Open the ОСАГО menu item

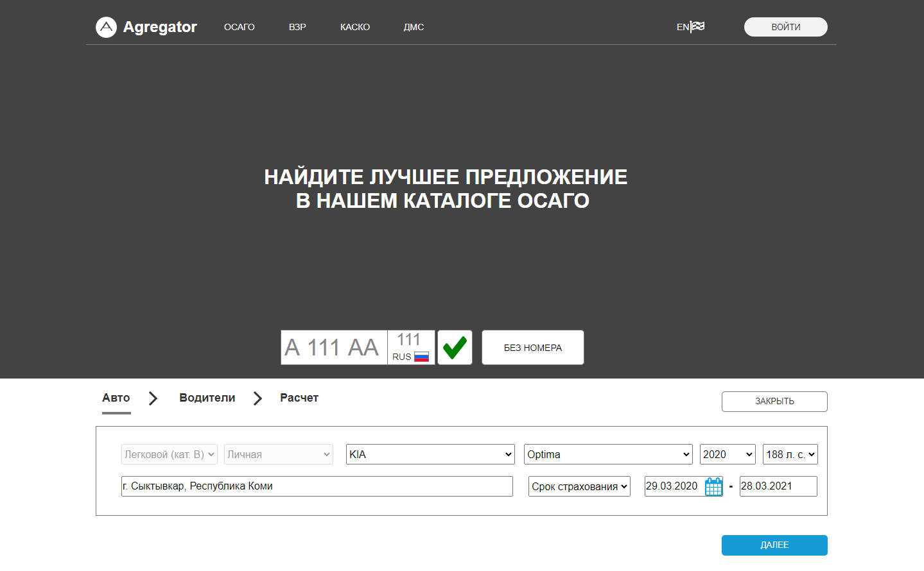[239, 27]
